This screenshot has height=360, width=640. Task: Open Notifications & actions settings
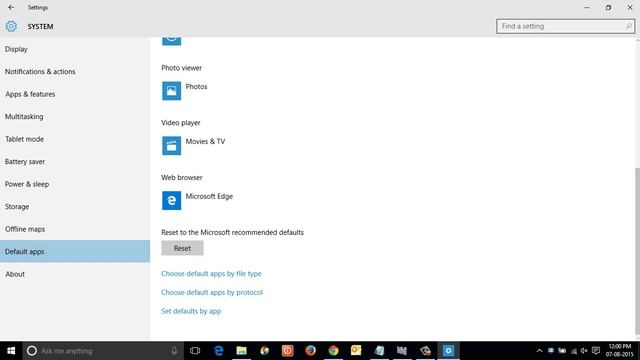[x=75, y=71]
